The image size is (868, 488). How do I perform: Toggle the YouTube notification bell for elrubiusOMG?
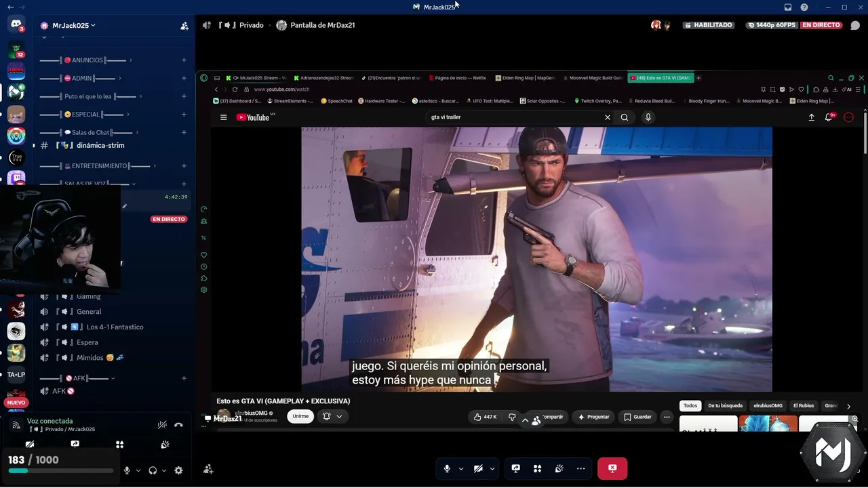point(332,416)
